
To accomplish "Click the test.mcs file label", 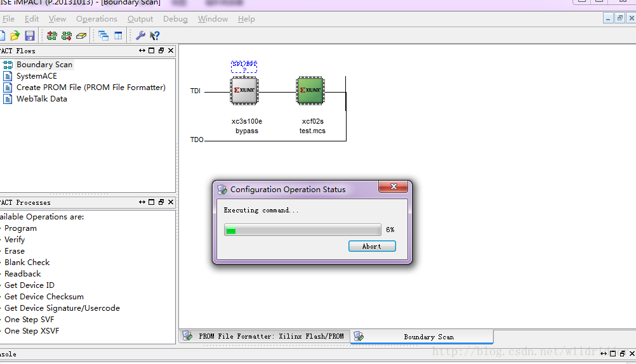I will [312, 131].
